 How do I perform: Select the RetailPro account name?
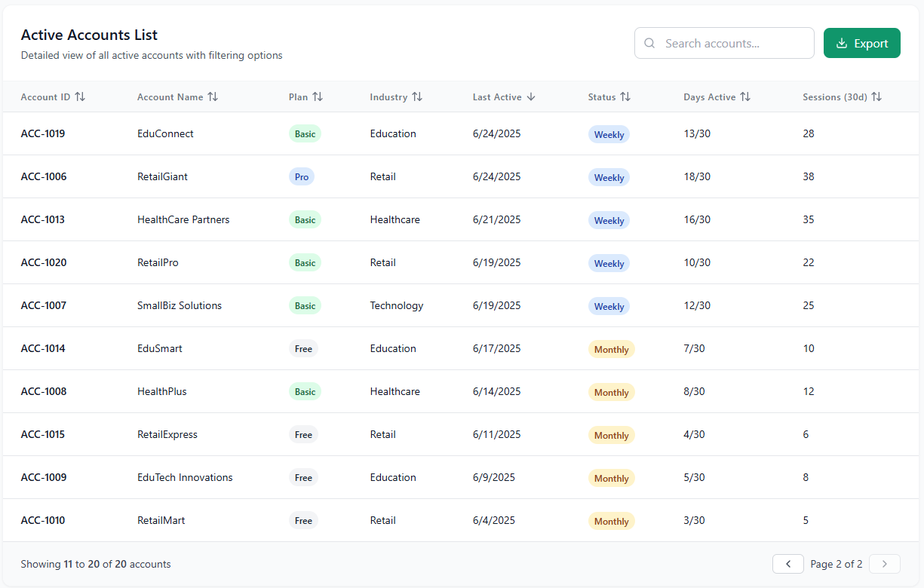(158, 262)
